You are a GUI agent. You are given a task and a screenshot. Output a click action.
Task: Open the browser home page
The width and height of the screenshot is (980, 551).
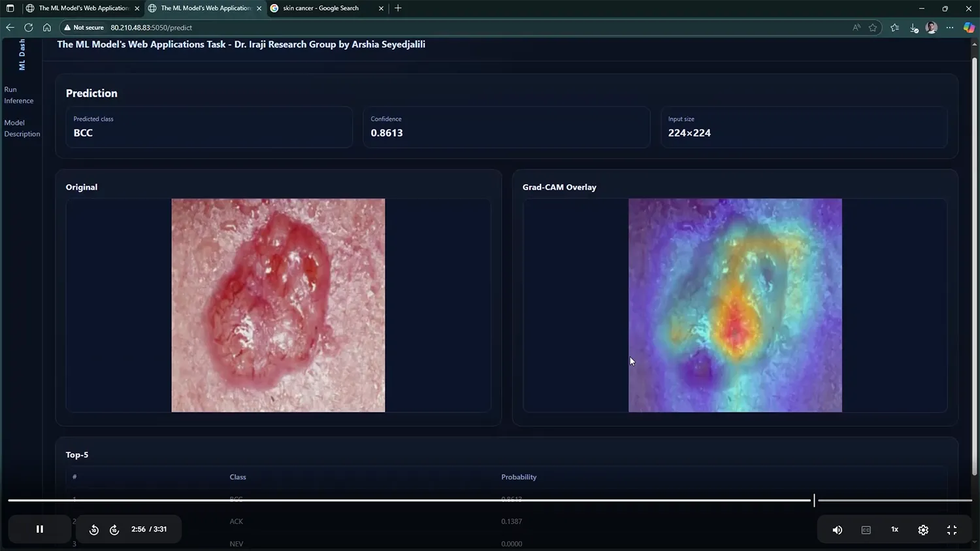[x=47, y=27]
